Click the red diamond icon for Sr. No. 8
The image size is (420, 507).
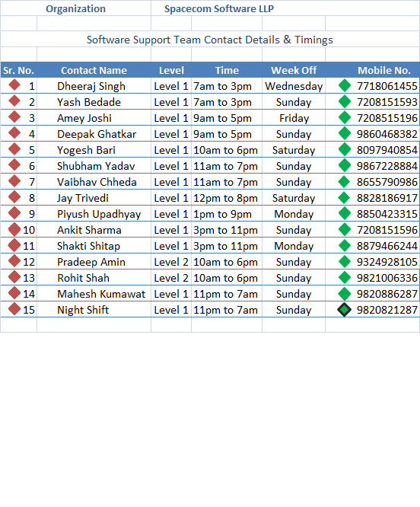[14, 197]
